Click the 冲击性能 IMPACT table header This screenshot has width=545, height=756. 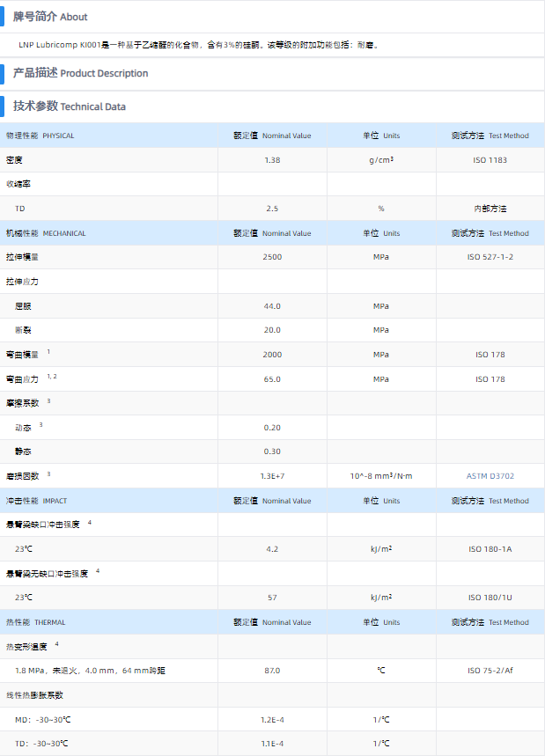point(37,501)
